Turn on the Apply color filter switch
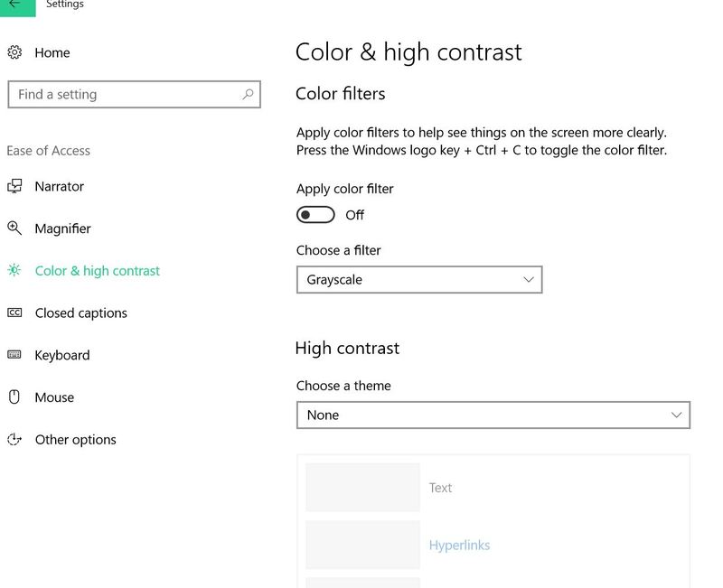Screen dimensions: 723x588 [315, 215]
